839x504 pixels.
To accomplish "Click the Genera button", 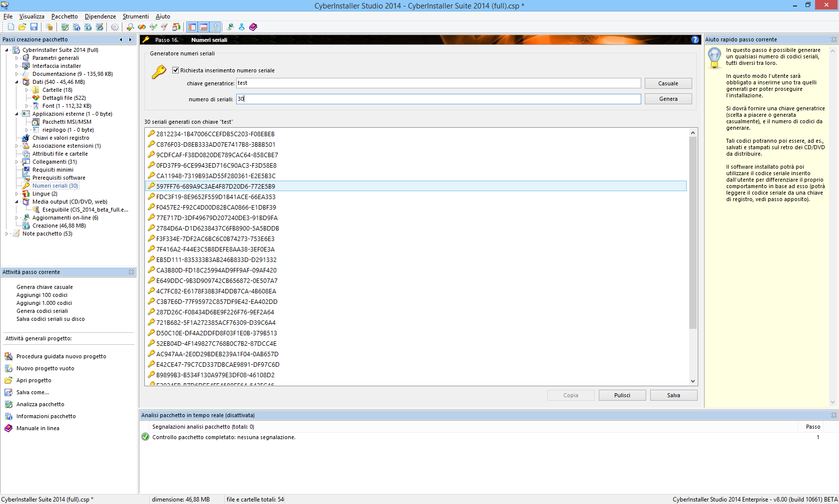I will pos(668,99).
